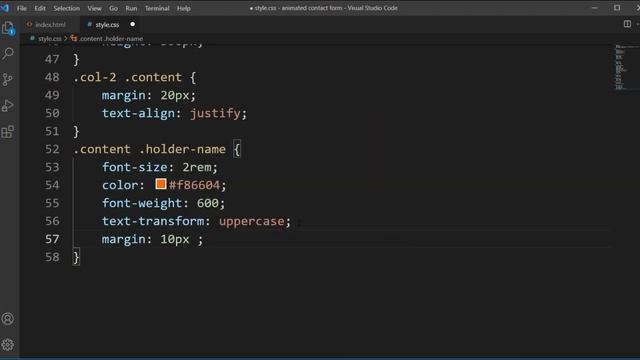Open the Search view icon
Viewport: 640px width, 360px height.
pyautogui.click(x=8, y=53)
